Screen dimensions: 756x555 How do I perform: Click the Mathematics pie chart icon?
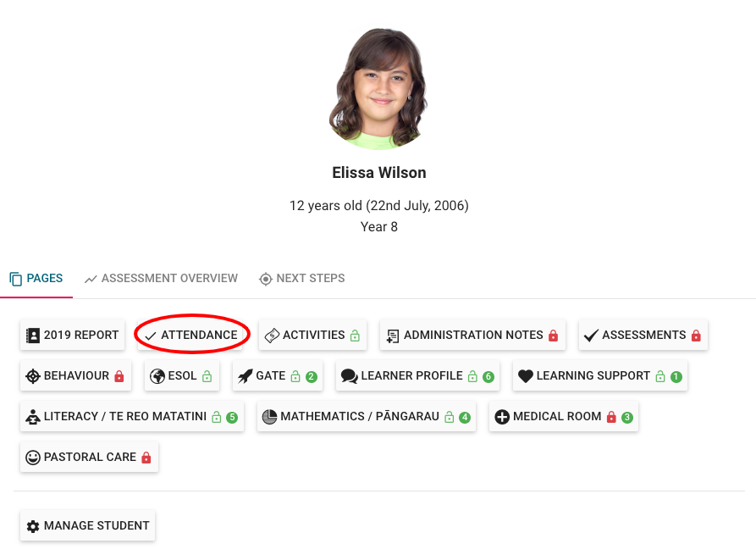(269, 416)
